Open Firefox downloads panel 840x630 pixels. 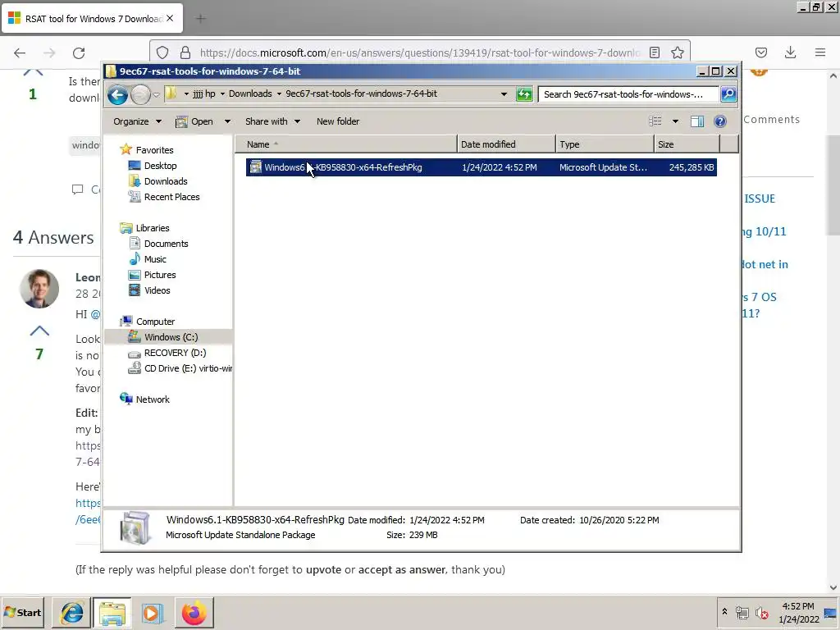(790, 52)
